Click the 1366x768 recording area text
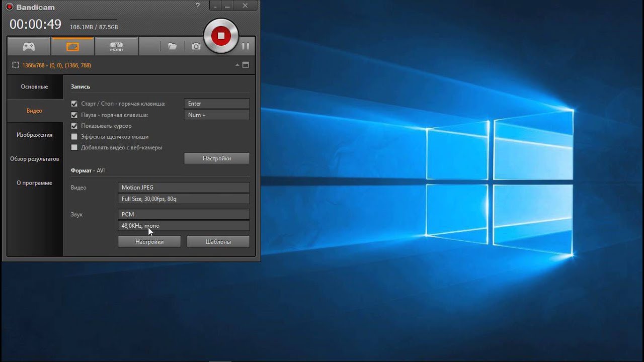 [x=57, y=65]
